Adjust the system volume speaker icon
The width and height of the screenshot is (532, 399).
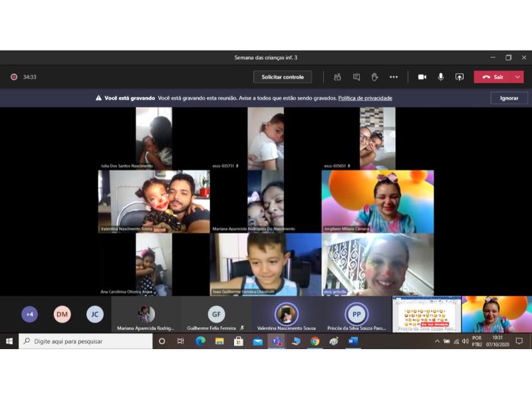[x=465, y=341]
